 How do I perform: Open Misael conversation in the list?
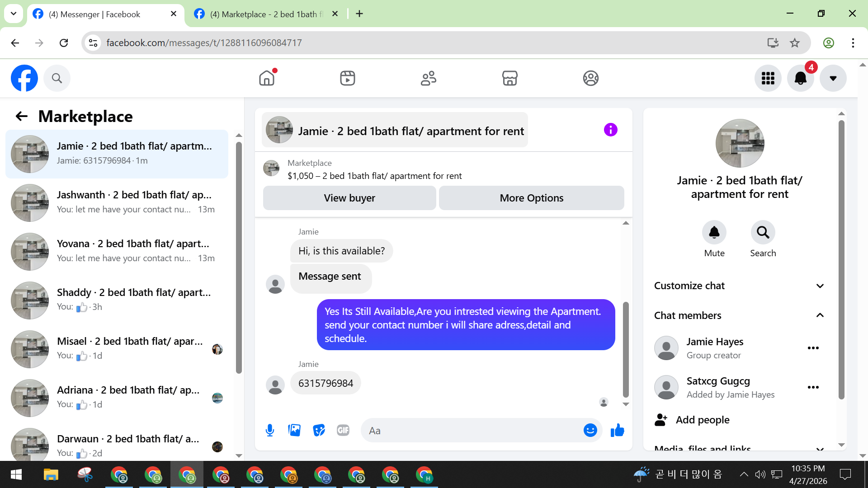click(117, 349)
